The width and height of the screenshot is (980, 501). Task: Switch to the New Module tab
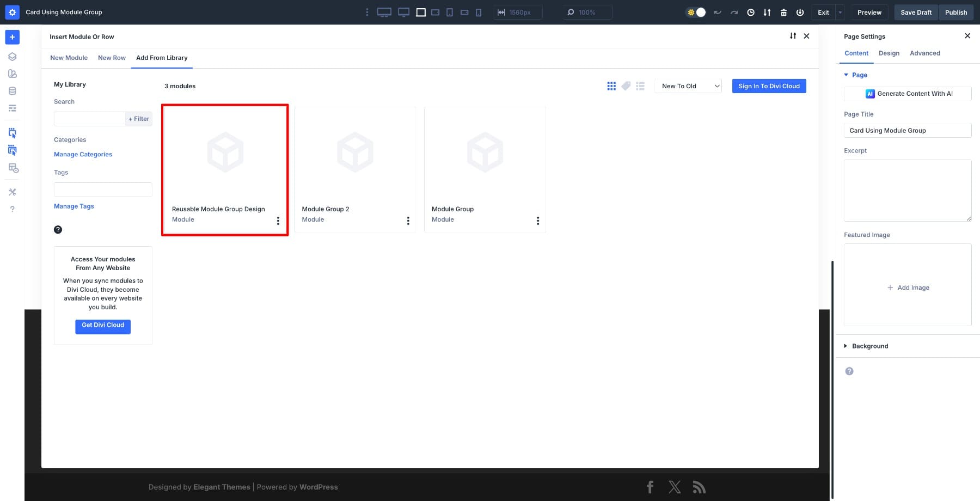coord(69,58)
